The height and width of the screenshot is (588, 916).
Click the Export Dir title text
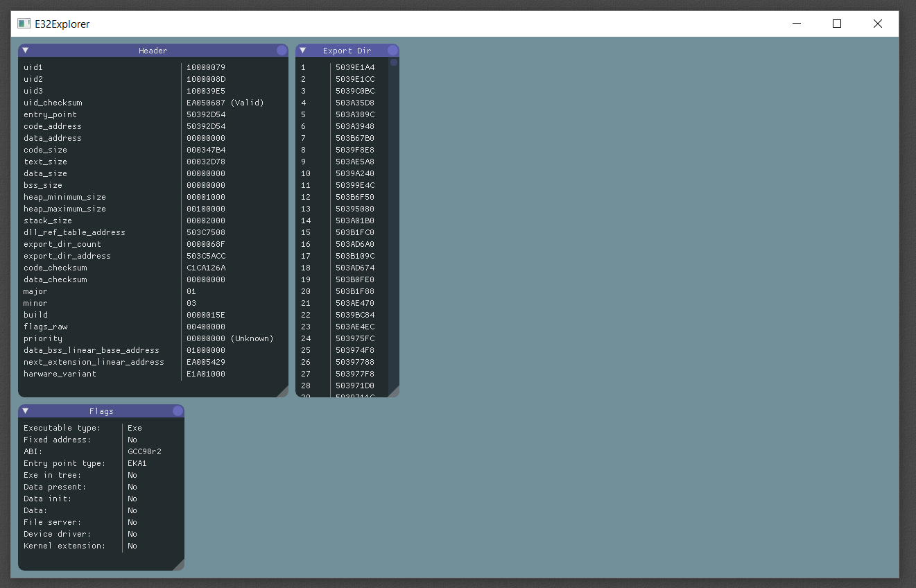(x=347, y=51)
